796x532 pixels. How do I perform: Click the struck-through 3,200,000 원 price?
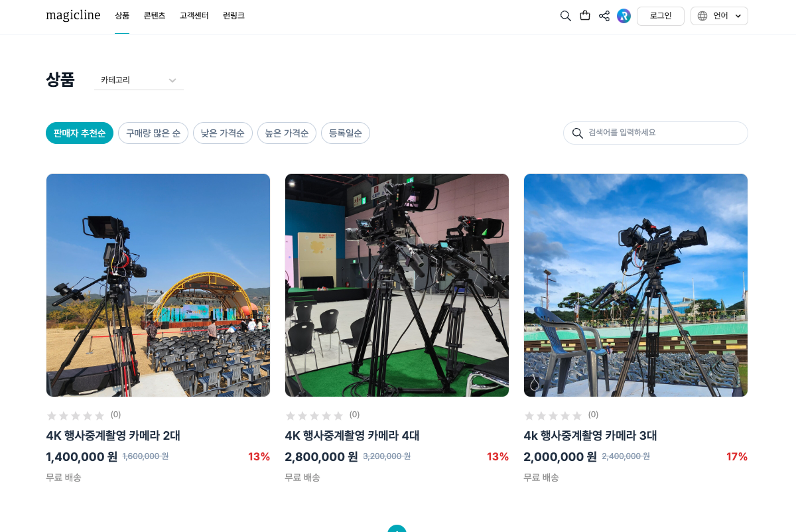387,456
